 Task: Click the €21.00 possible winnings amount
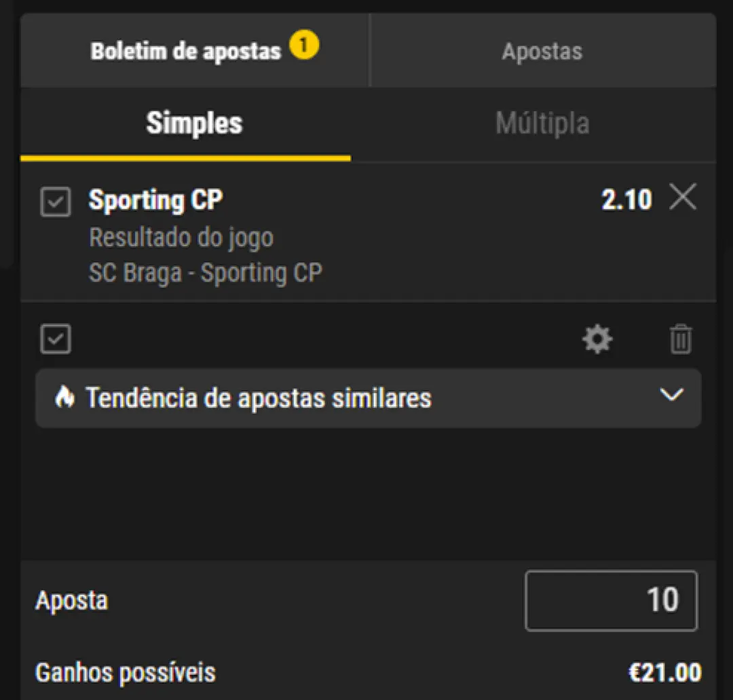tap(664, 672)
